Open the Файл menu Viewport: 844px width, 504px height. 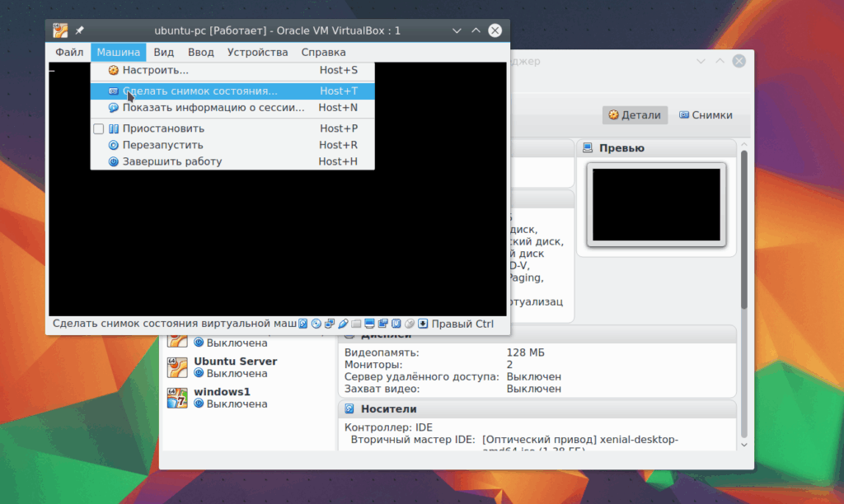[69, 52]
